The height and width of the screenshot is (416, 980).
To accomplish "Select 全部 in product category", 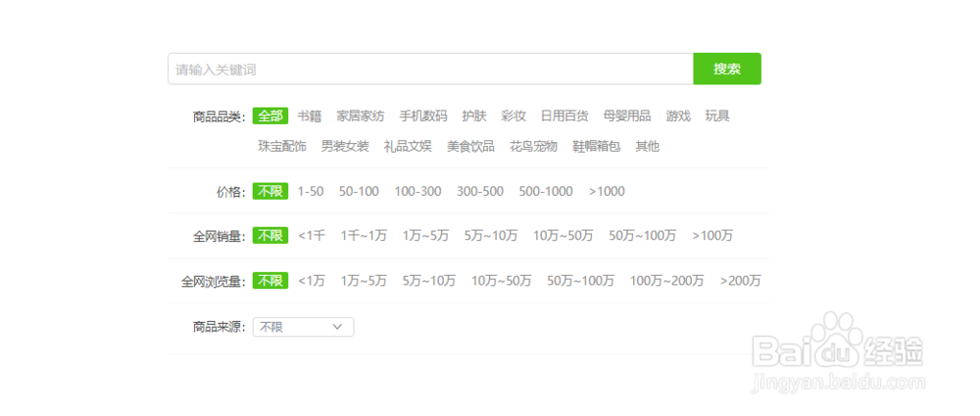I will (270, 116).
